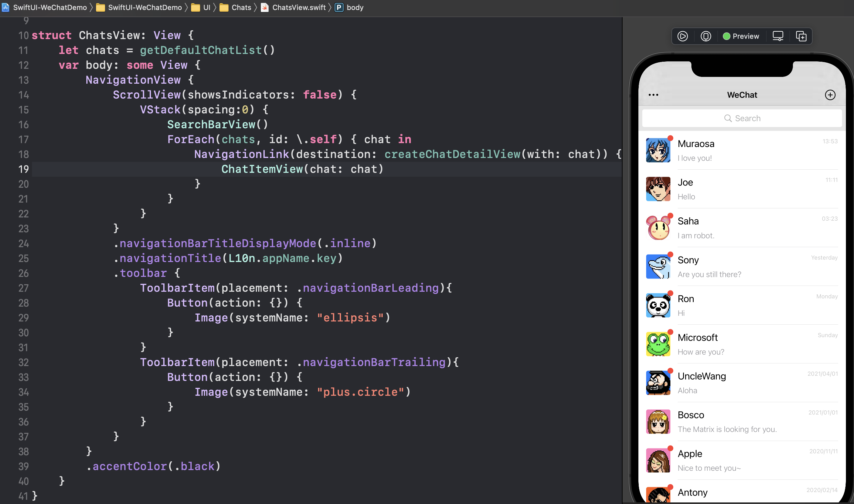Click the green Preview status button

pos(741,36)
